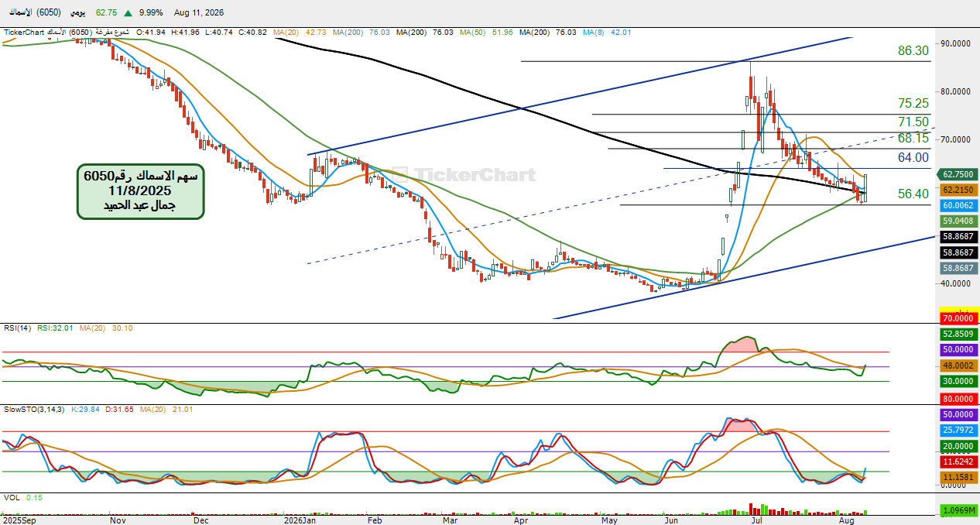
Task: Click the red 70.0000 RSI level tag
Action: 958,318
